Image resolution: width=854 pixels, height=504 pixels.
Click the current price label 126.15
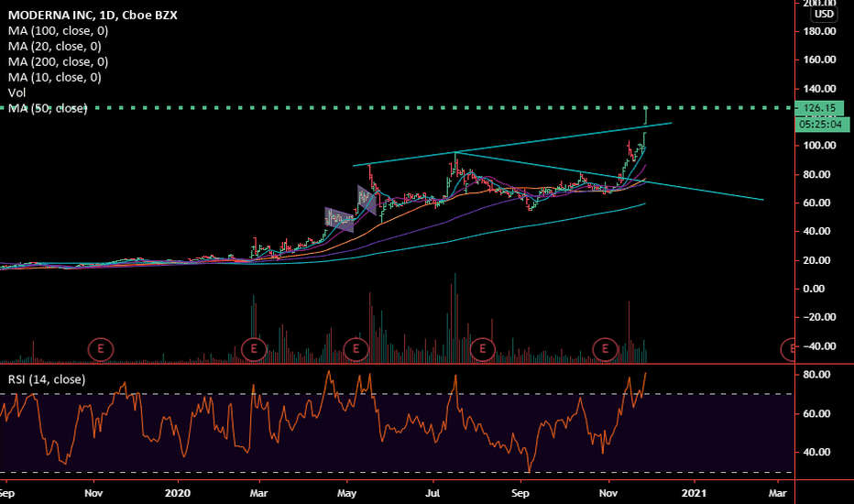click(819, 108)
